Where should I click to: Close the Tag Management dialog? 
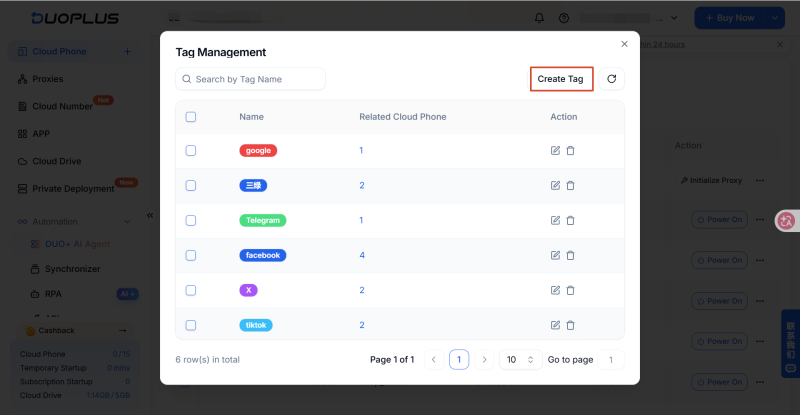[624, 44]
